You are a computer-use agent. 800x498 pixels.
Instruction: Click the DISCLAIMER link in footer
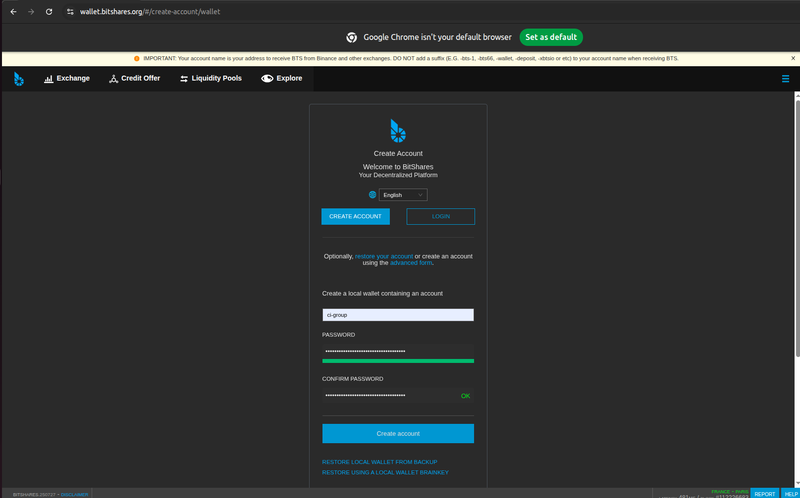pos(74,494)
